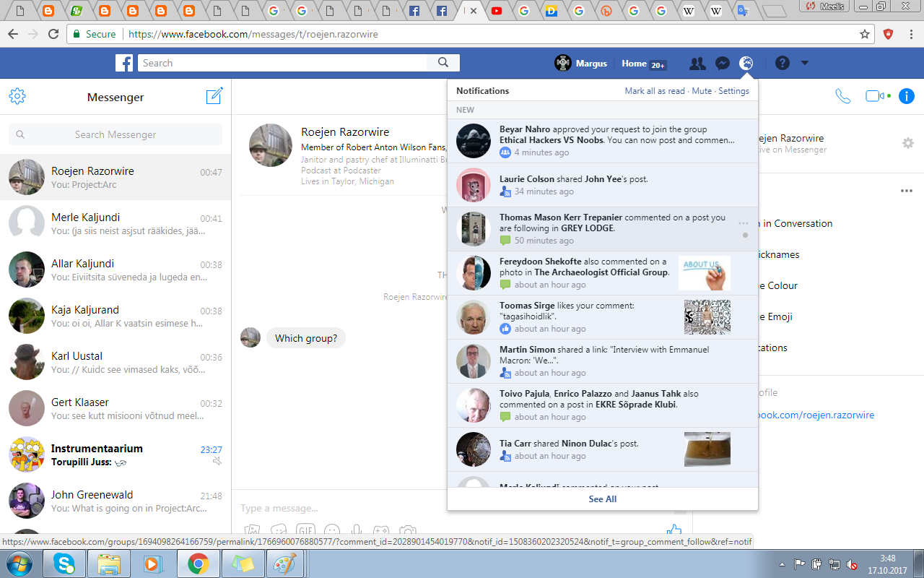
Task: Expand the account dropdown arrow in top bar
Action: (x=805, y=64)
